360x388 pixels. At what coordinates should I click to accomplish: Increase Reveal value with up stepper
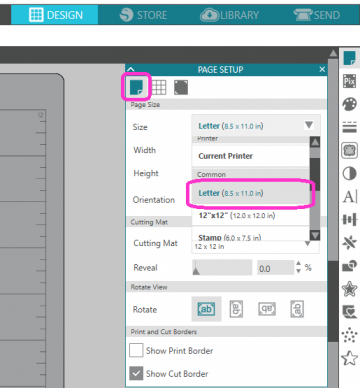tap(298, 264)
